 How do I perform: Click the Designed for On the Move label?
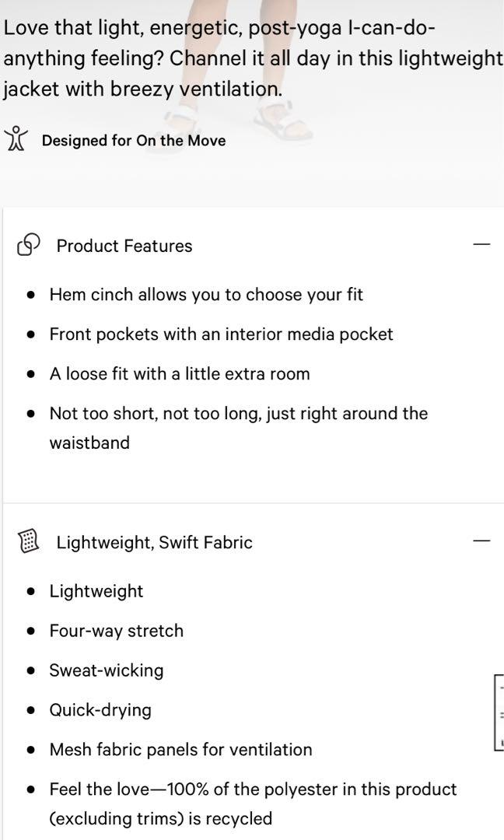(x=134, y=140)
